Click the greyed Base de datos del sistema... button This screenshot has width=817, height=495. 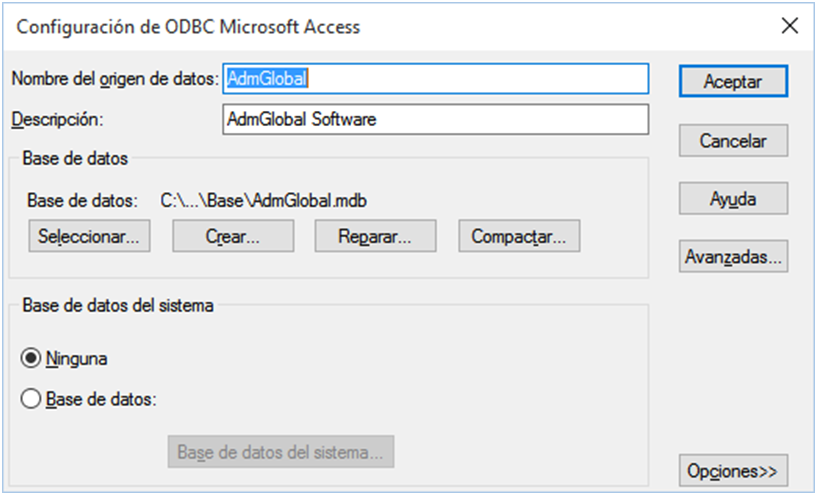tap(281, 452)
